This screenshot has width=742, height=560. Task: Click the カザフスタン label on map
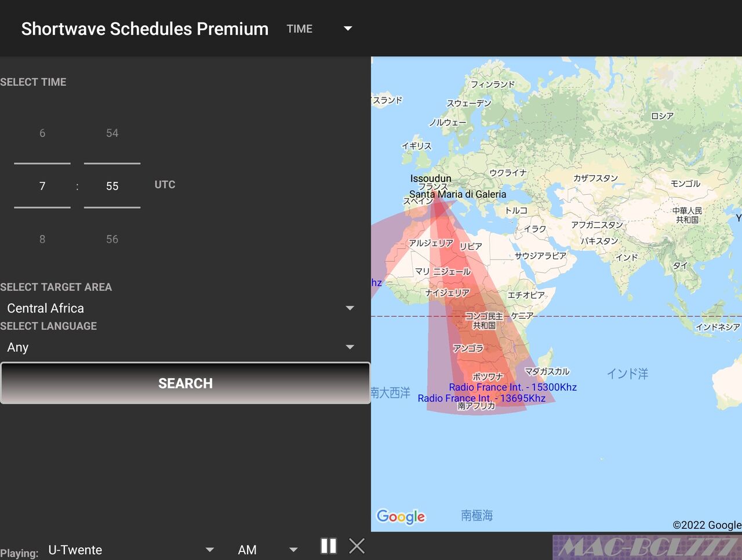[x=596, y=179]
